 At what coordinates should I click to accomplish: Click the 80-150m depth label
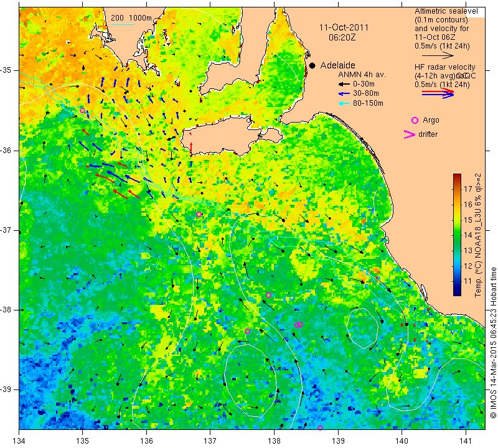click(368, 103)
